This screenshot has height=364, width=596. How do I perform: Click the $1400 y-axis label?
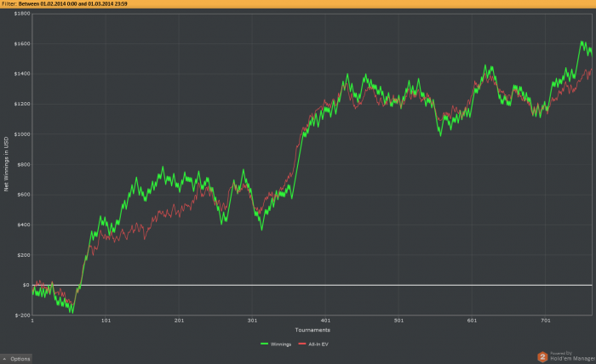coord(21,74)
